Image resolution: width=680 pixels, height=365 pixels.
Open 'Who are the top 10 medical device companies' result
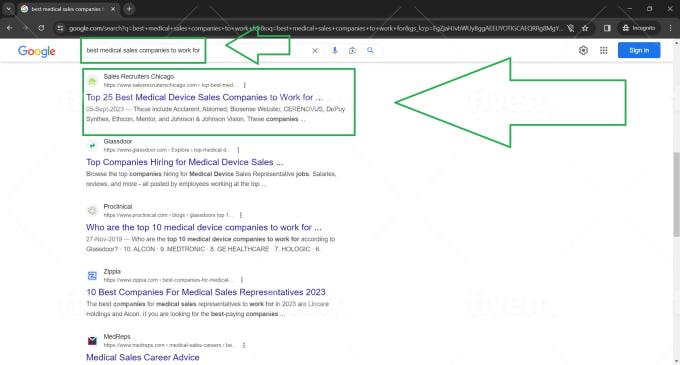tap(204, 227)
